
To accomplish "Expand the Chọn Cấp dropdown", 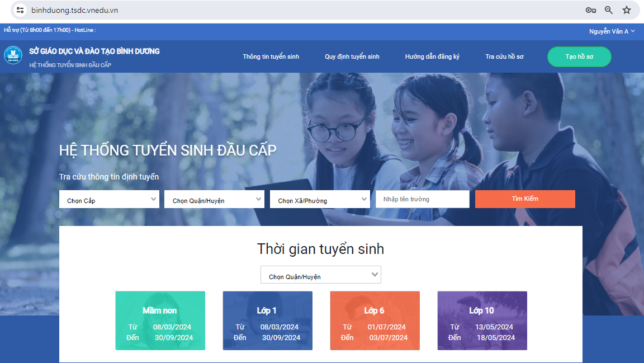I will tap(109, 200).
